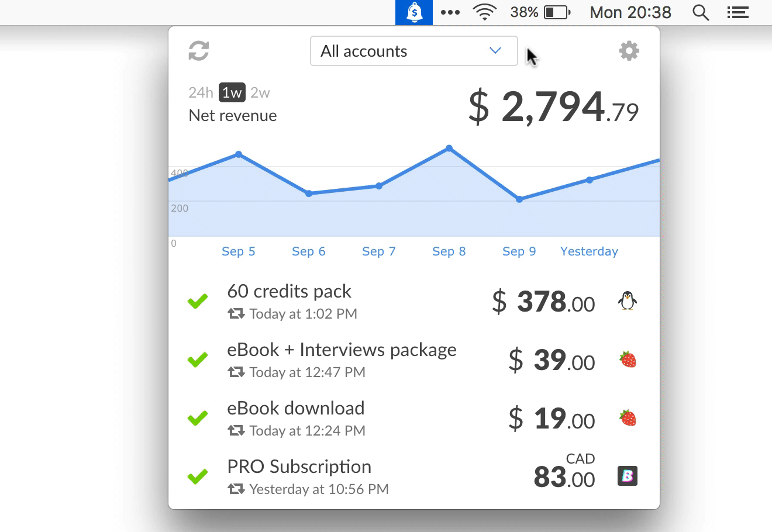Open the 60 credits pack transaction
The height and width of the screenshot is (532, 772).
click(x=414, y=302)
